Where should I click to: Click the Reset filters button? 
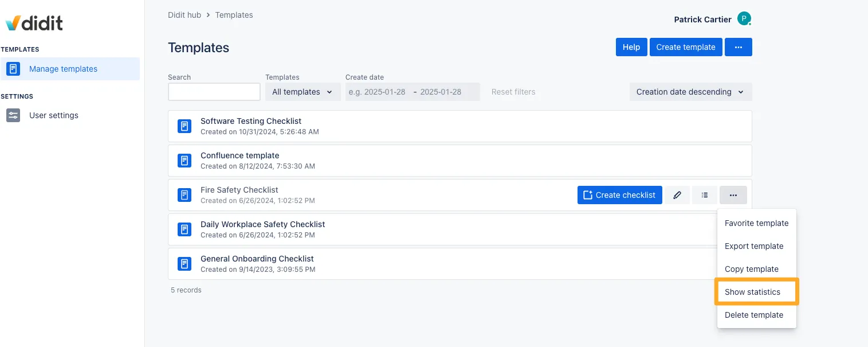(513, 92)
